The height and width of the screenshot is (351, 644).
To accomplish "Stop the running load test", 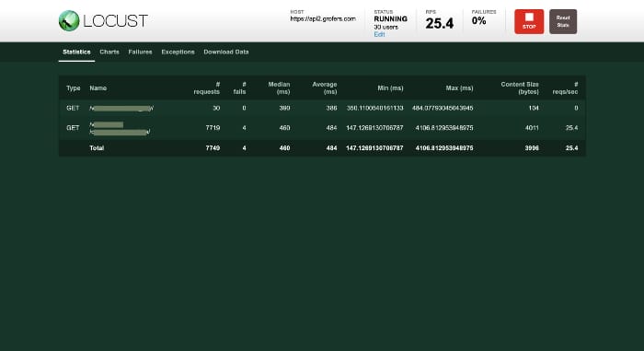I will [529, 21].
